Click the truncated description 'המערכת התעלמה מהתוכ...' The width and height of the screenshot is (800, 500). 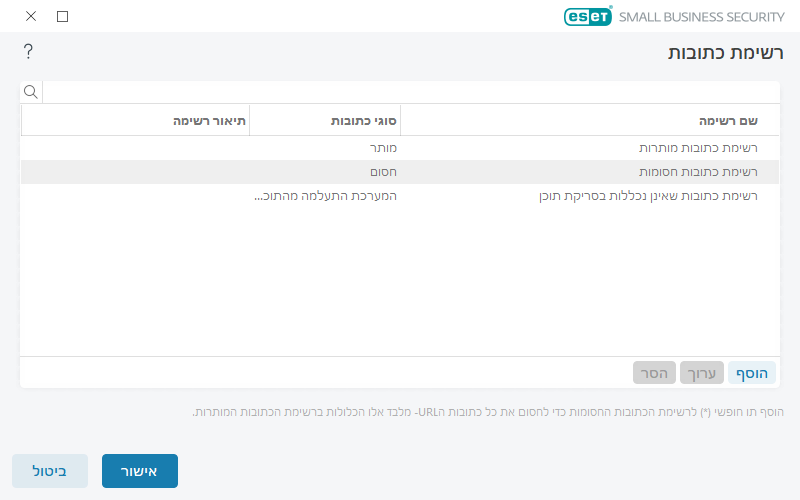click(325, 196)
